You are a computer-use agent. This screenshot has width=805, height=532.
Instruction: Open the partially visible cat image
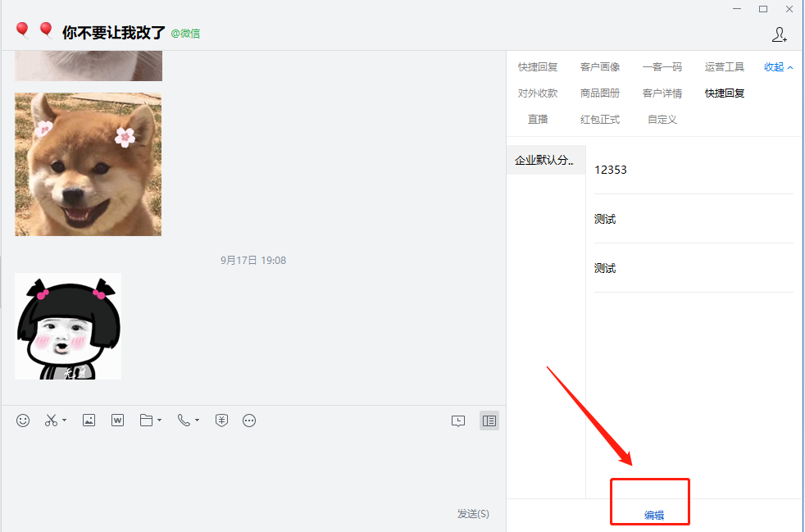coord(89,66)
